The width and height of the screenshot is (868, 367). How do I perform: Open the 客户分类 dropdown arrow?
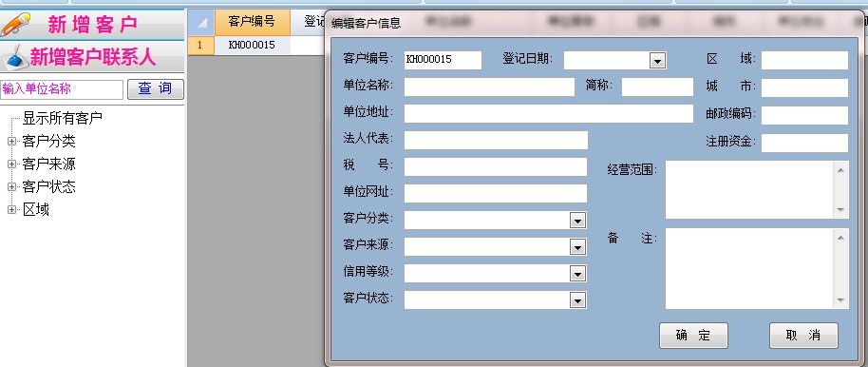click(x=577, y=221)
